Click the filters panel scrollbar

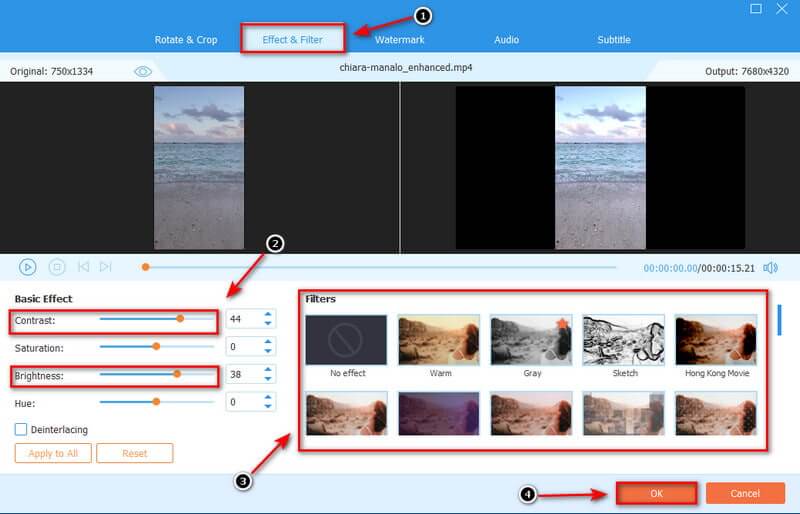779,320
